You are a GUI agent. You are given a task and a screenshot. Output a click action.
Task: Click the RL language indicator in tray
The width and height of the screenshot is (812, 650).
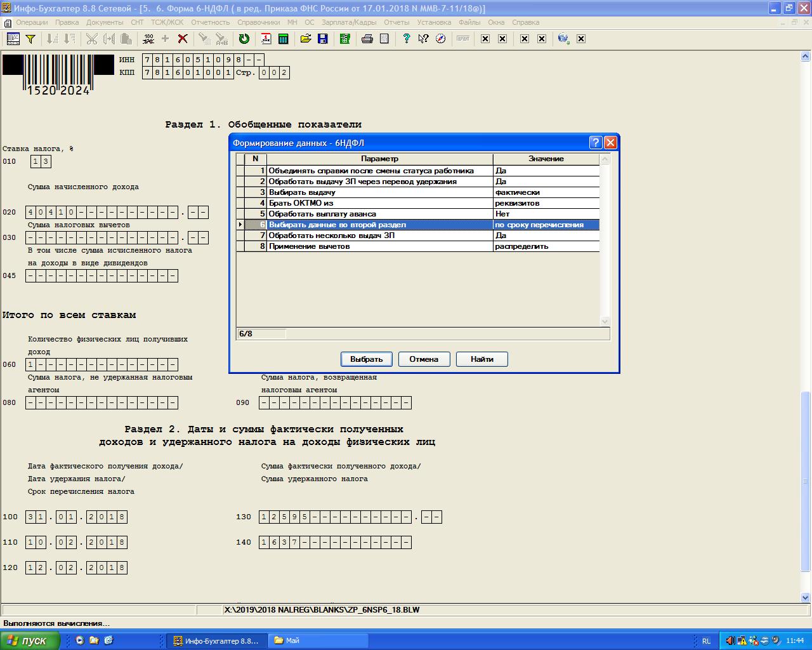[706, 641]
